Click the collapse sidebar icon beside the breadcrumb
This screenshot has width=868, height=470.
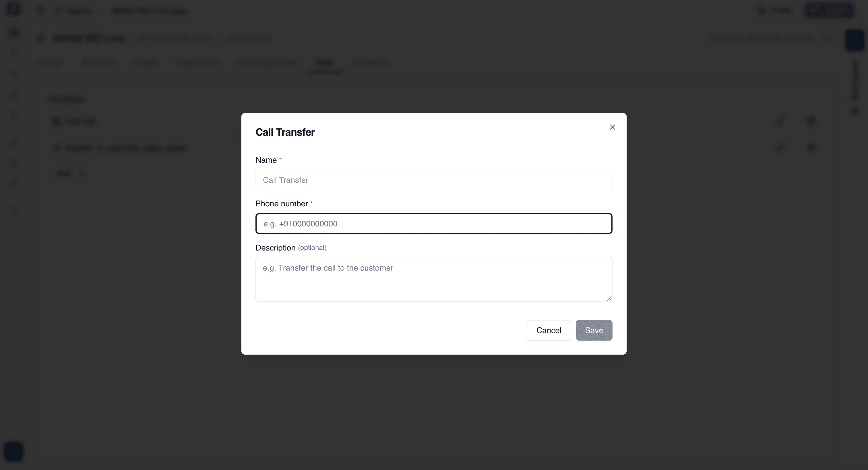40,10
